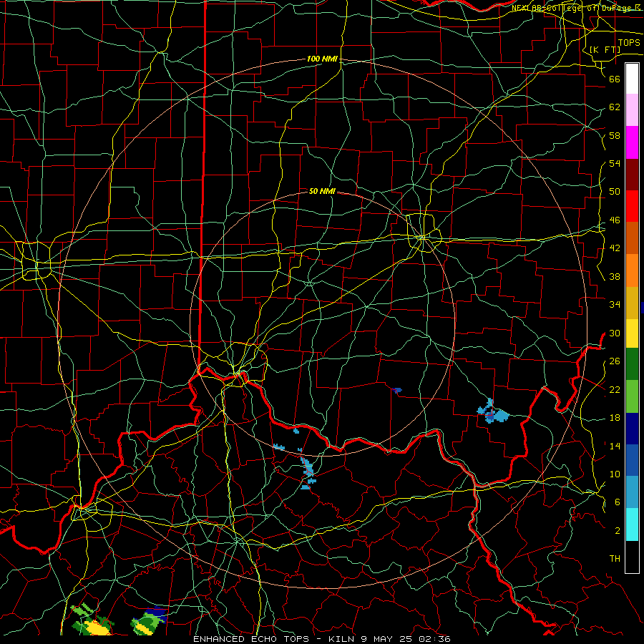This screenshot has width=644, height=644.
Task: Click the green echo with navy top at bottom
Action: (x=149, y=620)
